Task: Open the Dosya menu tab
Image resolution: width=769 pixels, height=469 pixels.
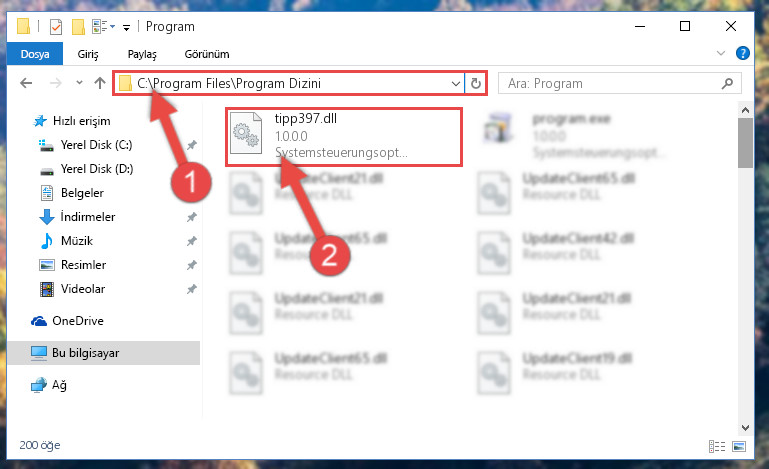Action: pos(35,54)
